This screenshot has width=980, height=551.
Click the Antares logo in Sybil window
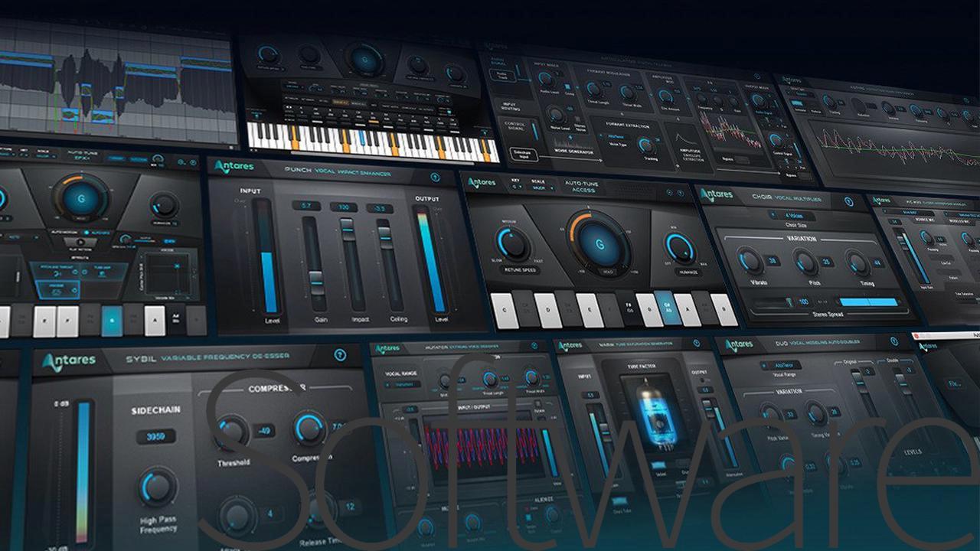tap(69, 360)
